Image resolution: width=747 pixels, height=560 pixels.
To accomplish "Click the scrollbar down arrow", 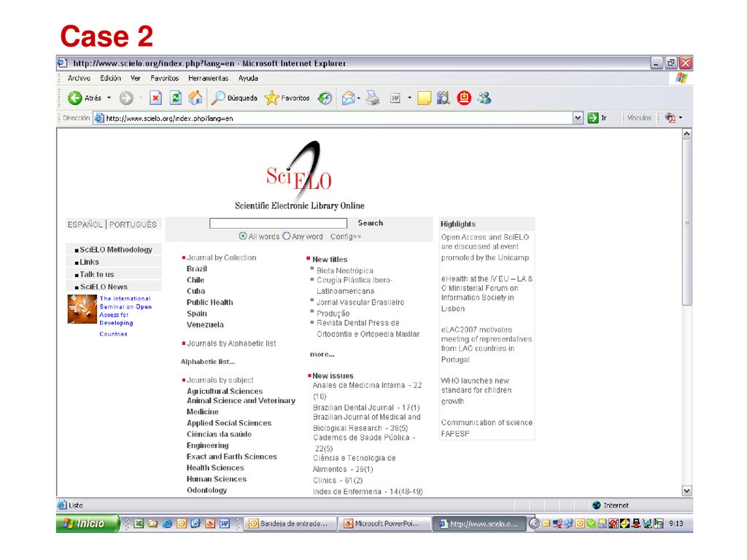I will coord(686,491).
